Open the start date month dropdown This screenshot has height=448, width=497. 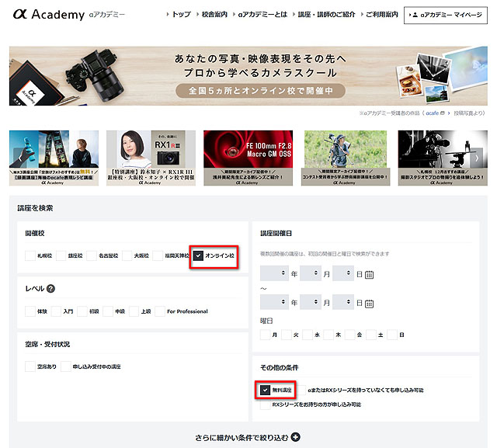[310, 274]
